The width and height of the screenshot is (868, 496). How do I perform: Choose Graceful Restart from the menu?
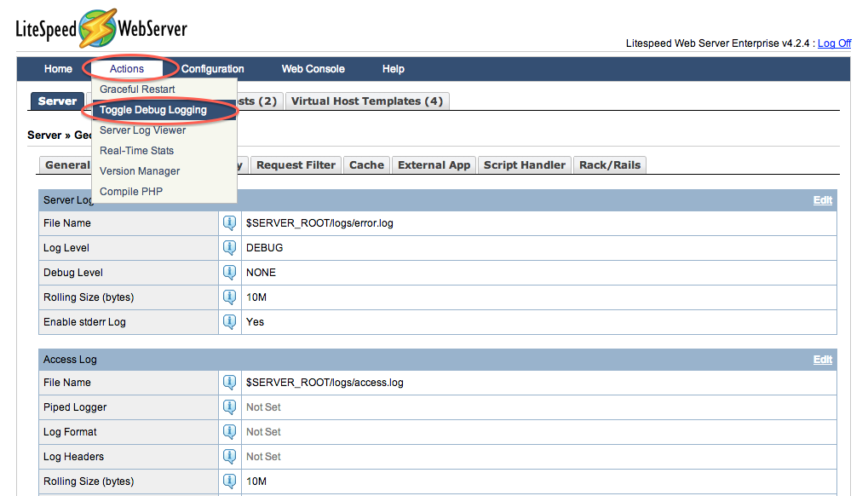(x=136, y=89)
